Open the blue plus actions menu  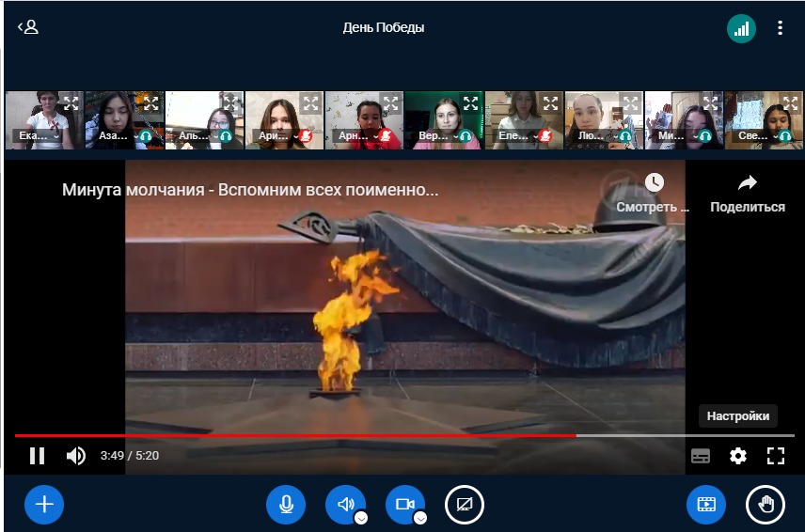44,505
